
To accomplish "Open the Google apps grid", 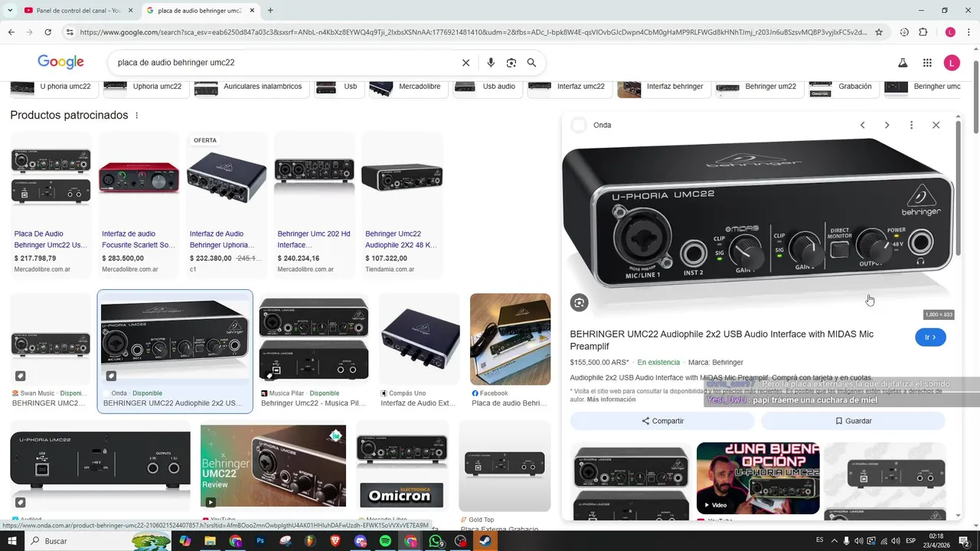I will click(x=927, y=63).
